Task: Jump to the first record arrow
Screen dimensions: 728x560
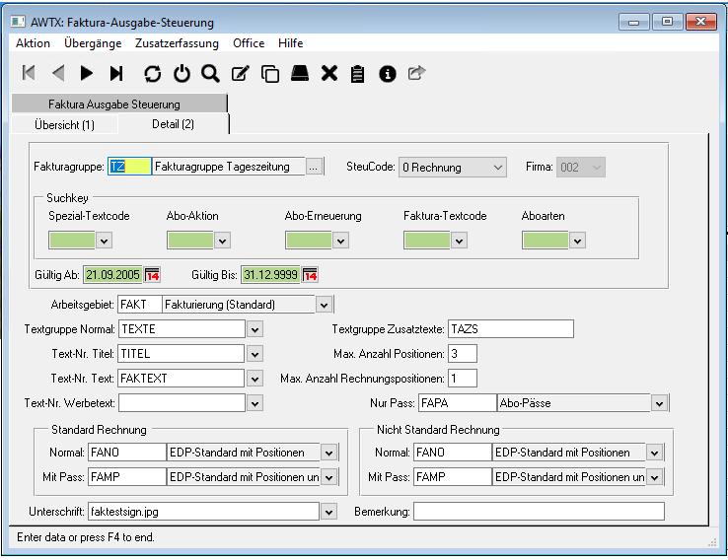Action: (29, 73)
